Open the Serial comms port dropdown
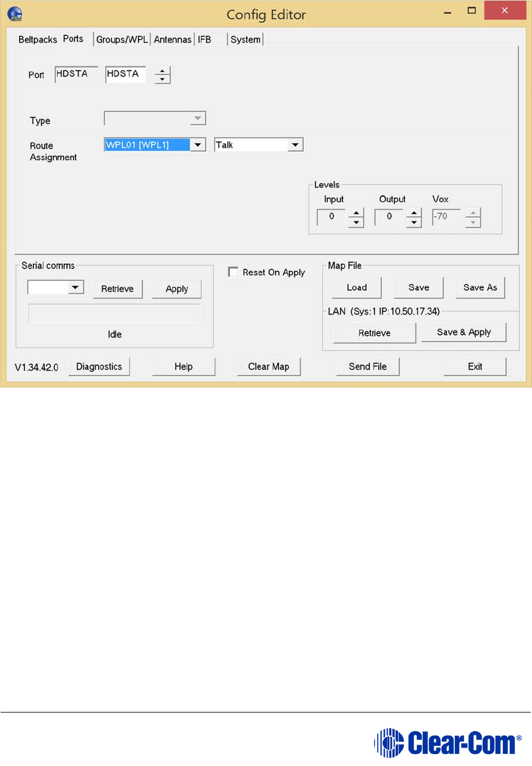Screen dimensions: 532x766 75,288
